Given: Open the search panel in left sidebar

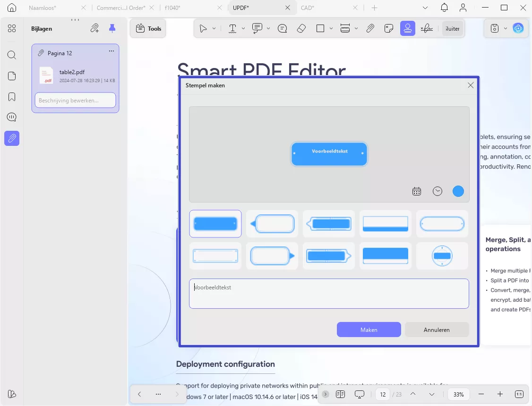Looking at the screenshot, I should click(x=12, y=55).
